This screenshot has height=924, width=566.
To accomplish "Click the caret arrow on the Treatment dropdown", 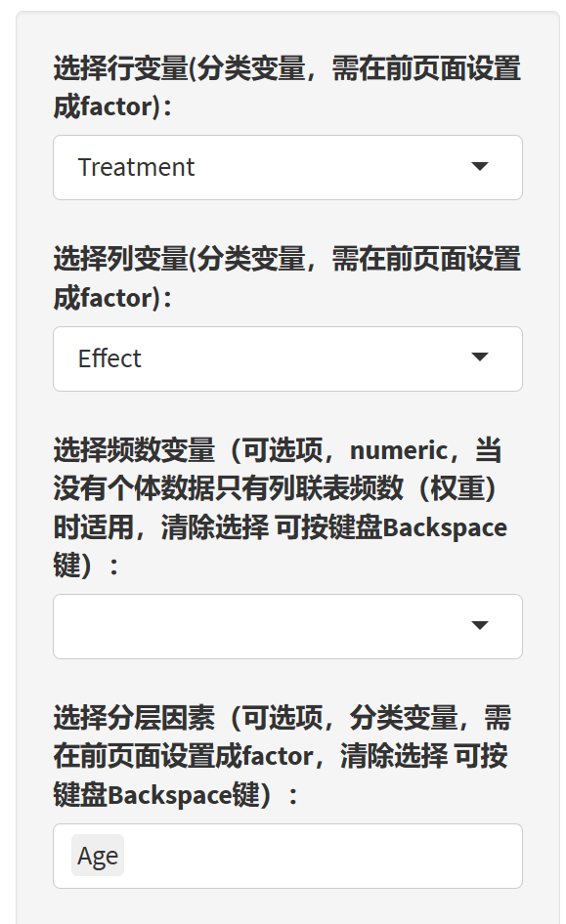I will coord(480,167).
